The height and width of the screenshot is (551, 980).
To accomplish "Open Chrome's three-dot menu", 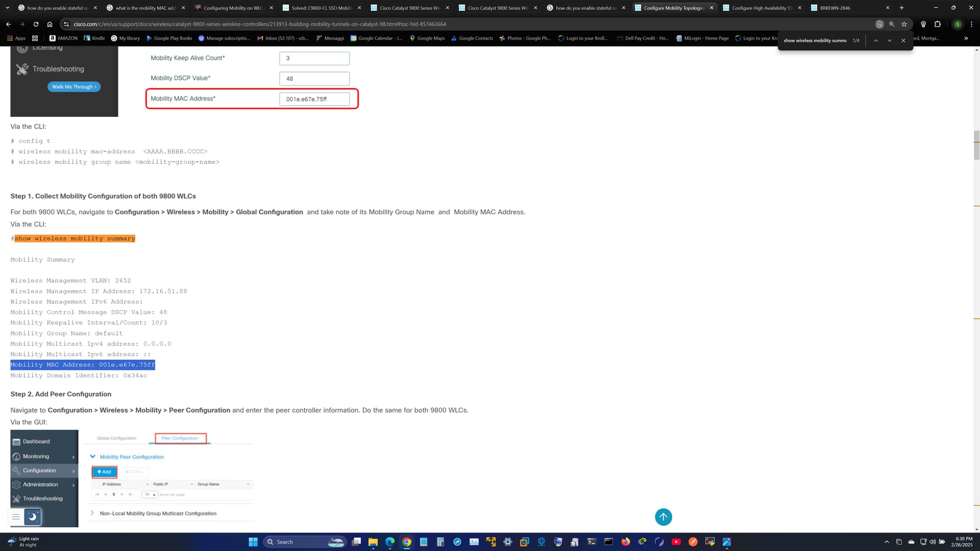I will click(971, 24).
